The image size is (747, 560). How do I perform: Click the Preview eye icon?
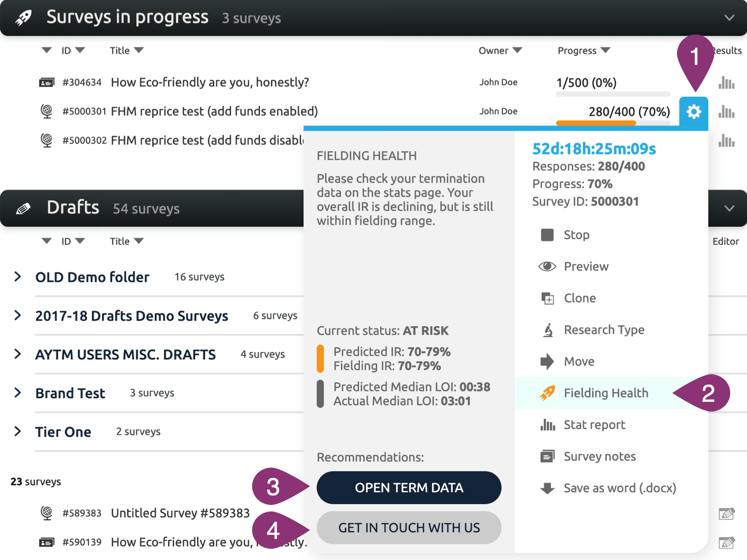click(547, 266)
